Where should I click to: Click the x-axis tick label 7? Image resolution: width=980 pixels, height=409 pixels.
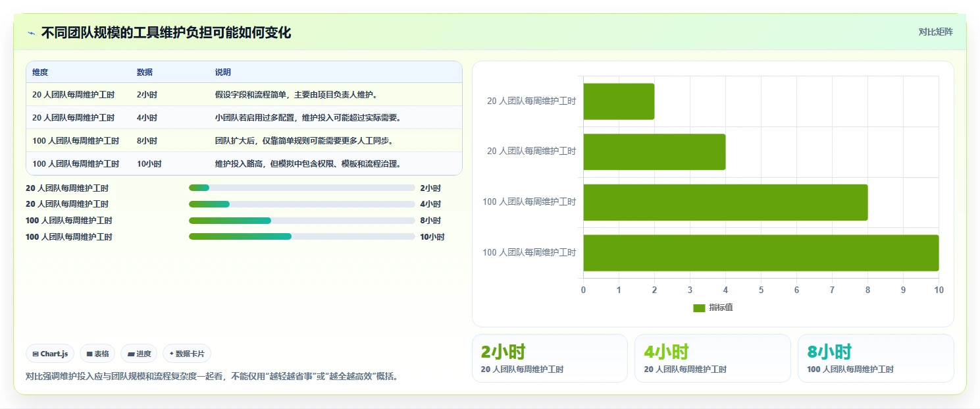click(832, 290)
